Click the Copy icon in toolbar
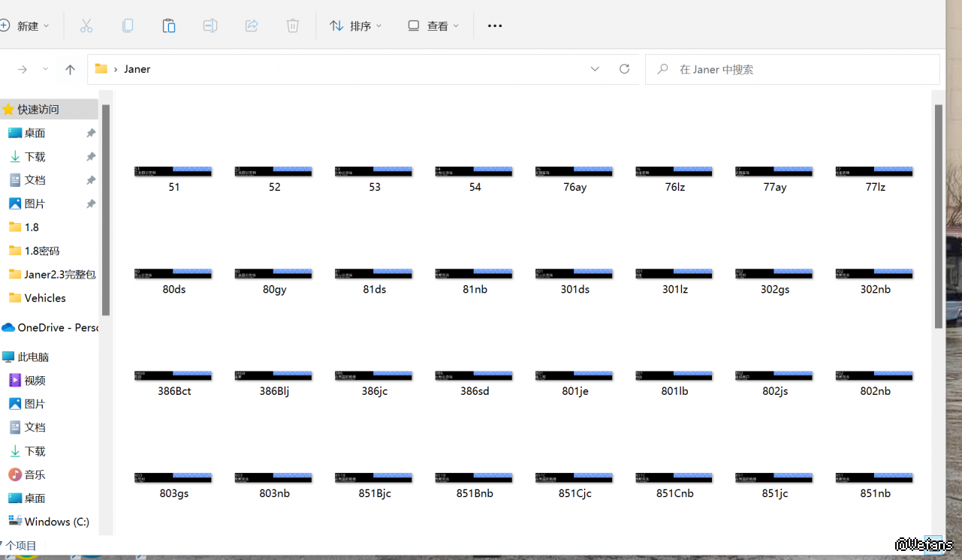This screenshot has width=962, height=560. [x=128, y=26]
